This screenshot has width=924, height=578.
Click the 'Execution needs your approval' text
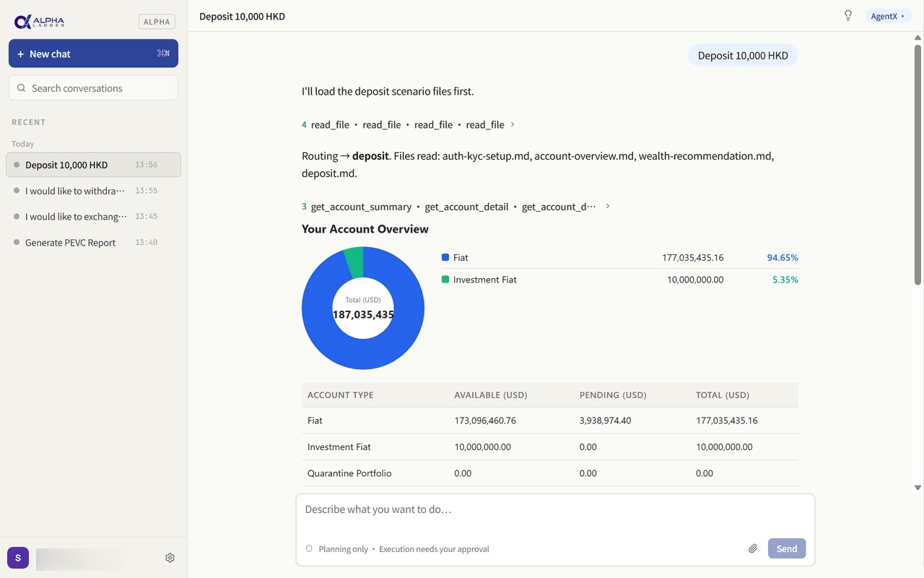click(x=434, y=549)
